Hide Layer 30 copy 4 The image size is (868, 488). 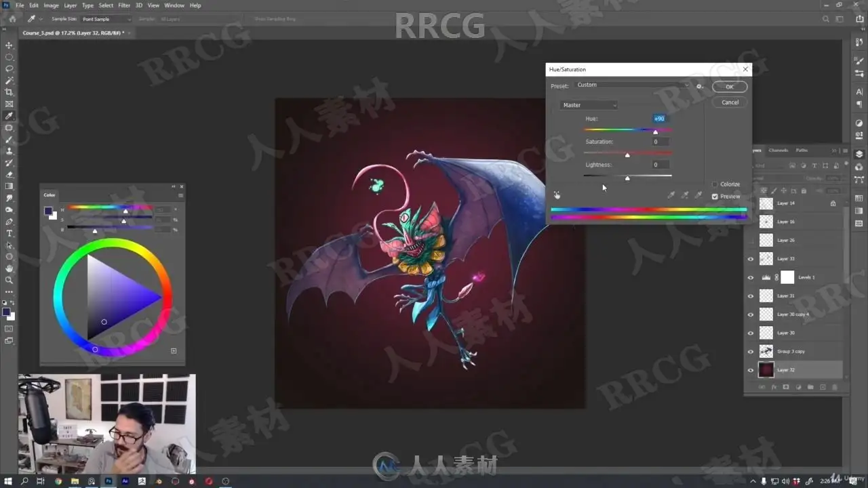pyautogui.click(x=750, y=314)
